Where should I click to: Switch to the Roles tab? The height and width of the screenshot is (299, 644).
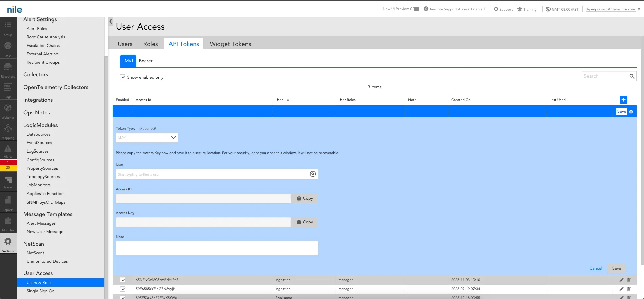point(150,44)
